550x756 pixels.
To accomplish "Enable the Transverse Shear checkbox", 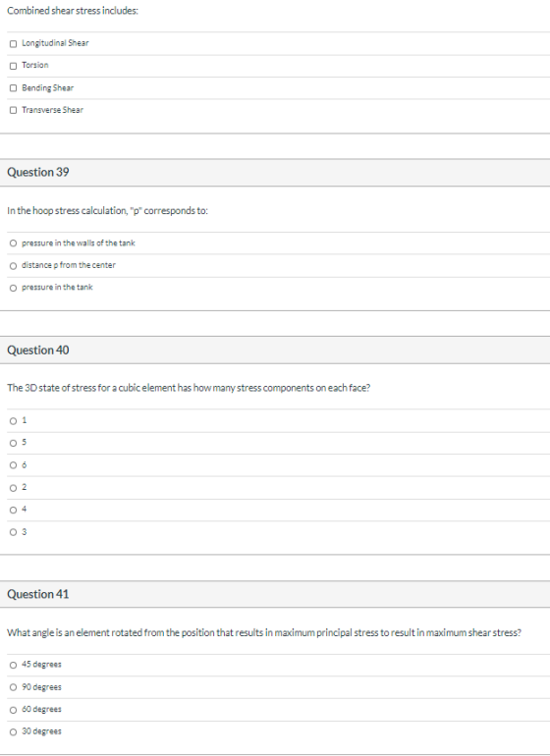I will [x=13, y=110].
